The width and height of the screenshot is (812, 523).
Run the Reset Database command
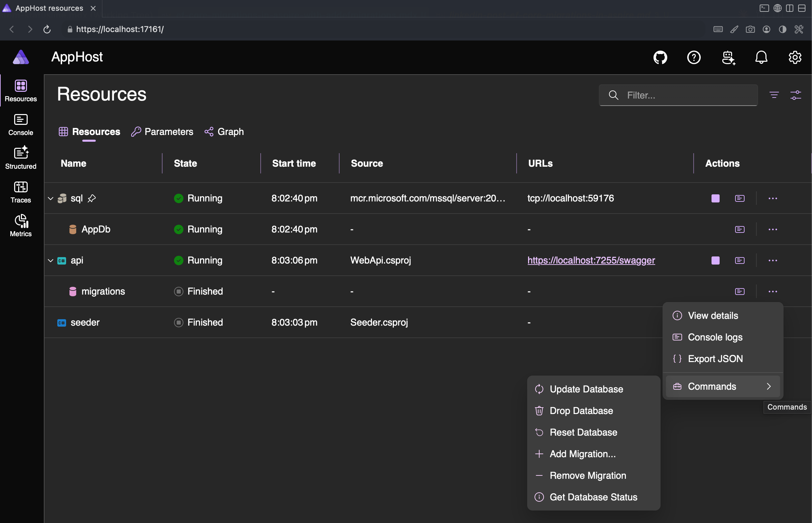click(x=593, y=432)
